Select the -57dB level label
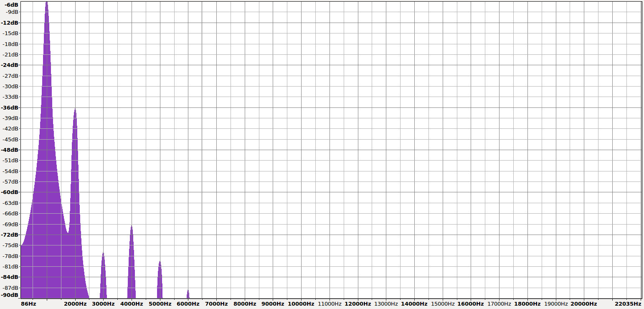Viewport: 644px width, 309px height. [x=10, y=181]
